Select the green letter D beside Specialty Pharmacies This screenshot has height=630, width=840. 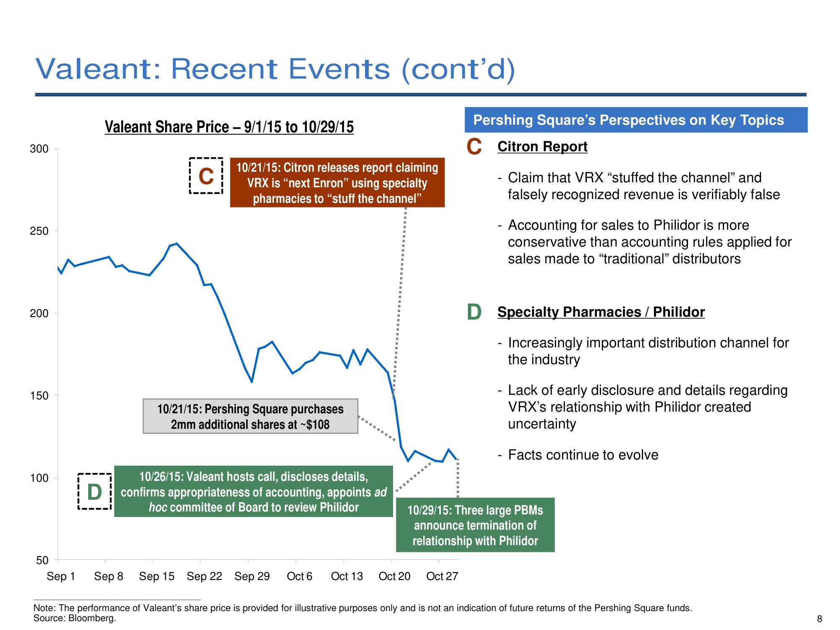474,312
